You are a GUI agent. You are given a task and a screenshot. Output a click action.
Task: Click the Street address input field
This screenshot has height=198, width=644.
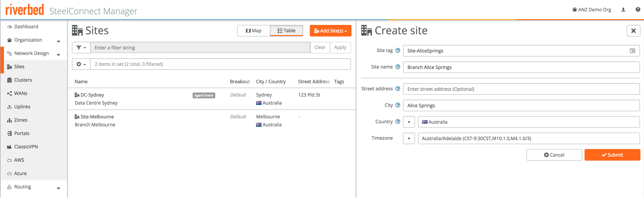click(x=521, y=89)
